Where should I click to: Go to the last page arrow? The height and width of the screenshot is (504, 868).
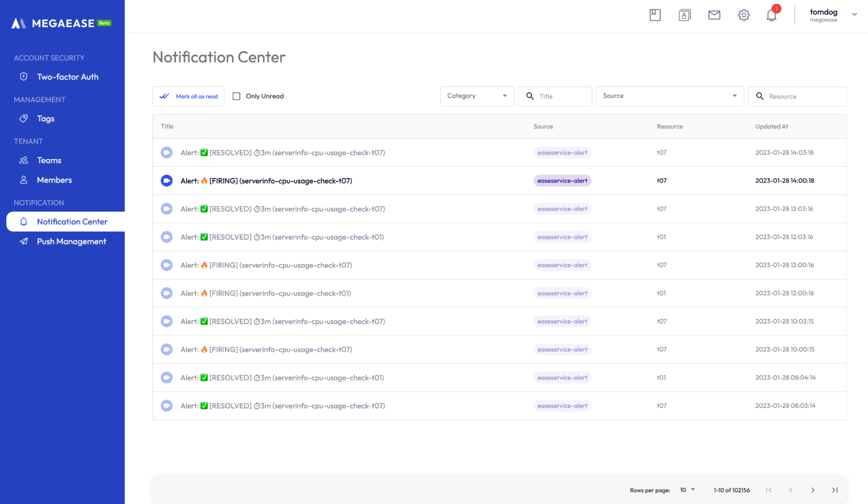[835, 490]
